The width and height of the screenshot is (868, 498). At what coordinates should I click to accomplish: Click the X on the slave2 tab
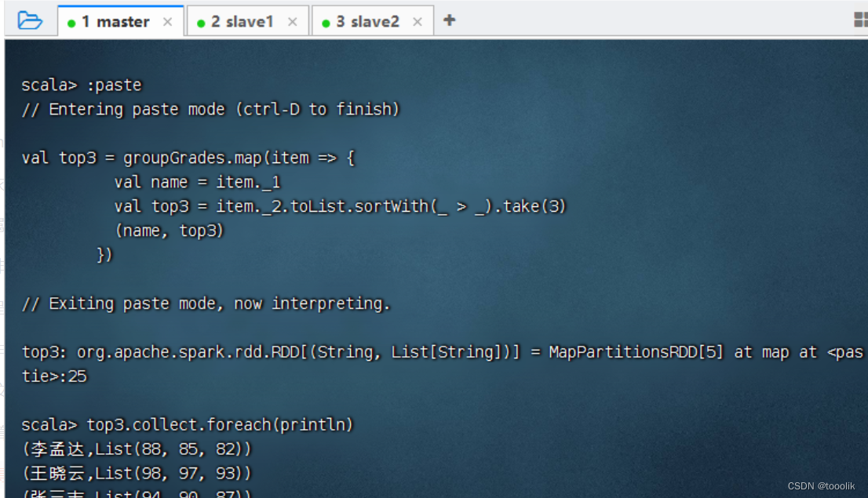[x=417, y=22]
